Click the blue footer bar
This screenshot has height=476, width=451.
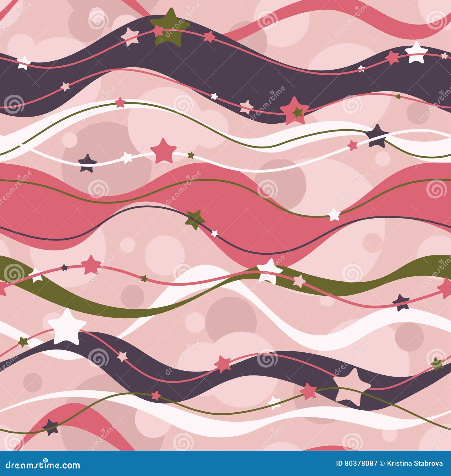(225, 462)
